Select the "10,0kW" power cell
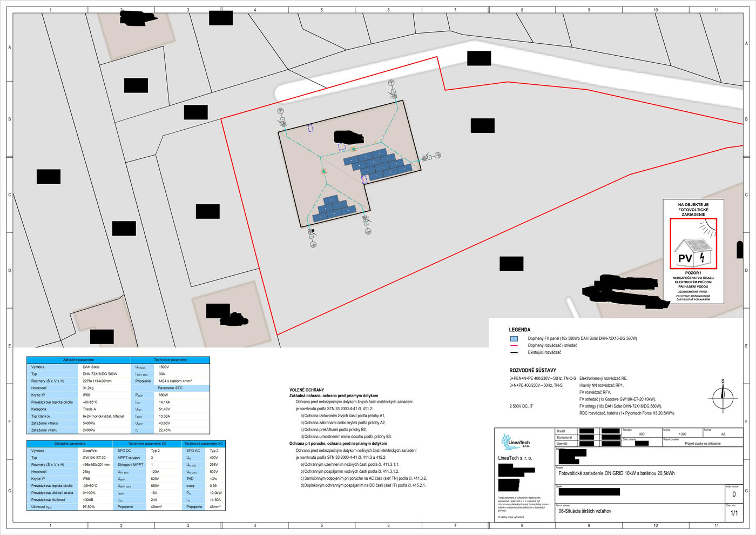756x535 pixels. coord(215,493)
